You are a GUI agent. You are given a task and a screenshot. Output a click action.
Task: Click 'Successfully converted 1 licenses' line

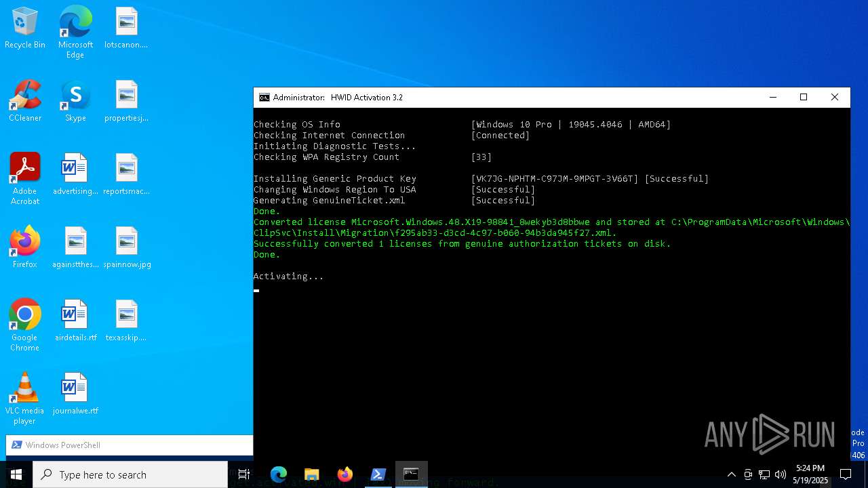462,244
